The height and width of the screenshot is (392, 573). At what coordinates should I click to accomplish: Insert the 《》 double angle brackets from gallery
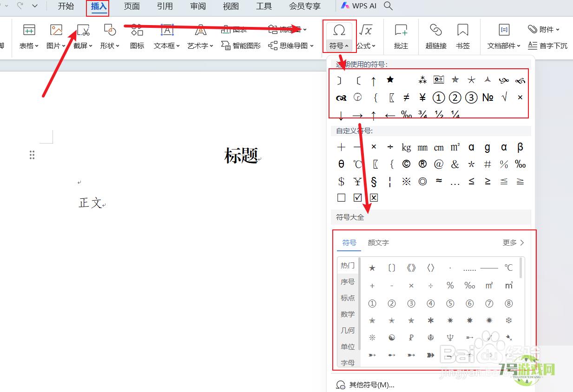(x=411, y=268)
